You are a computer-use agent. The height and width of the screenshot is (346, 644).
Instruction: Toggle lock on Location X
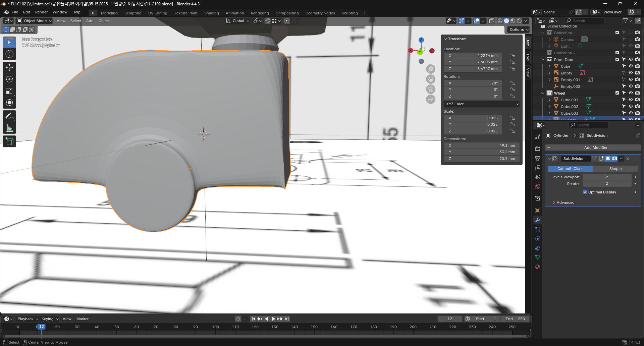coord(513,56)
